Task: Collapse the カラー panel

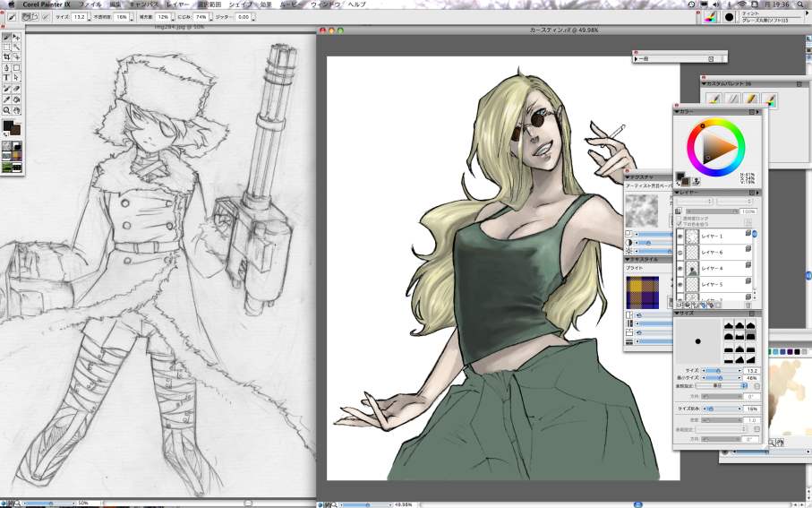Action: [677, 112]
